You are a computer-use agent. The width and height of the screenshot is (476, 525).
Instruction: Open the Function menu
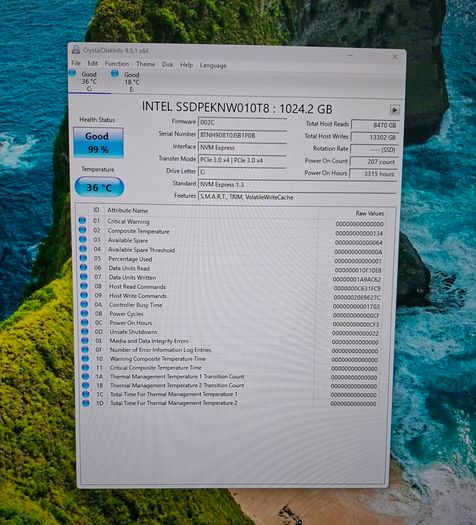[x=117, y=64]
